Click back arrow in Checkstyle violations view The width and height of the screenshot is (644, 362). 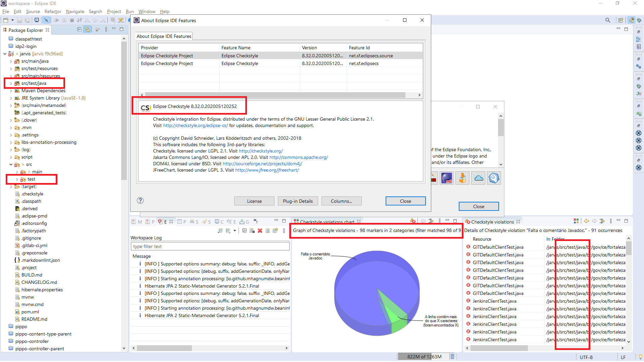click(587, 221)
